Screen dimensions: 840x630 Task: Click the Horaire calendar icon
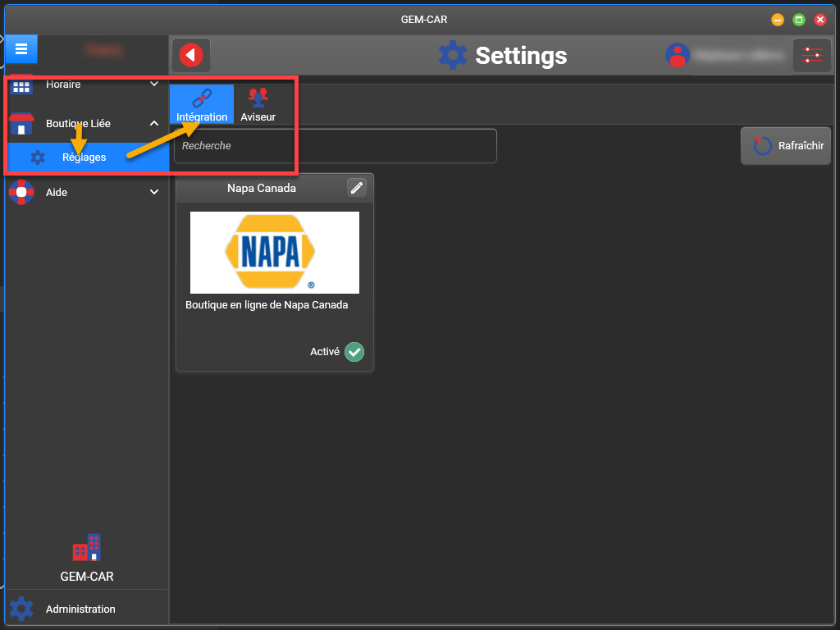21,84
